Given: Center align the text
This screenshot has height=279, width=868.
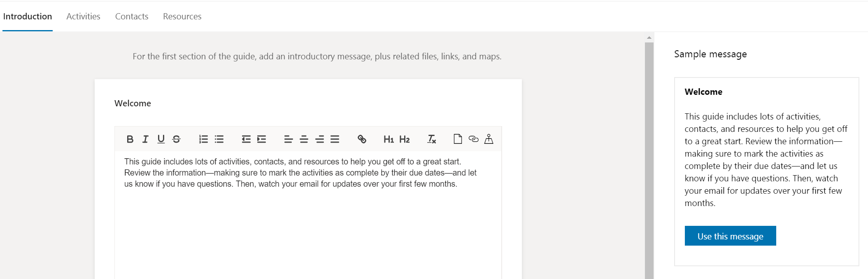Looking at the screenshot, I should click(x=304, y=139).
